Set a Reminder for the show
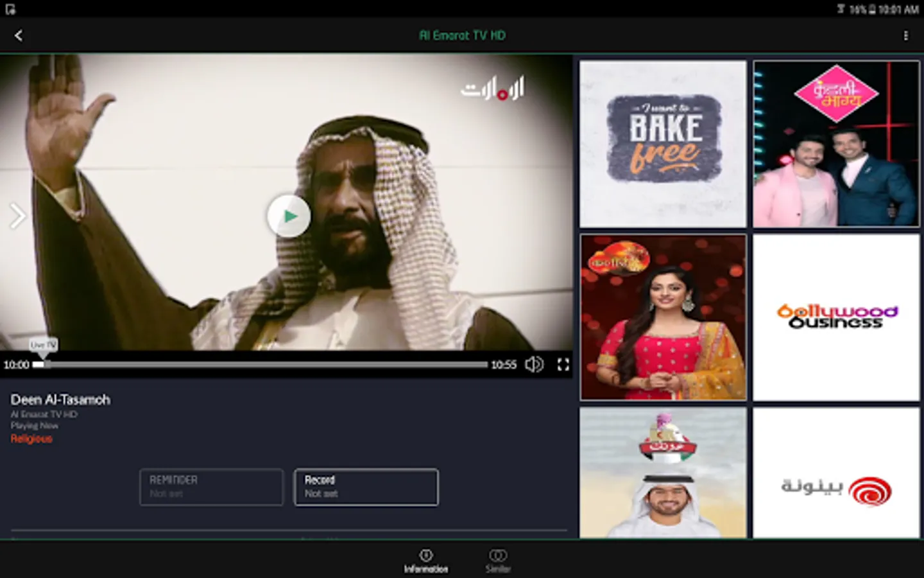Viewport: 924px width, 578px height. [x=212, y=487]
